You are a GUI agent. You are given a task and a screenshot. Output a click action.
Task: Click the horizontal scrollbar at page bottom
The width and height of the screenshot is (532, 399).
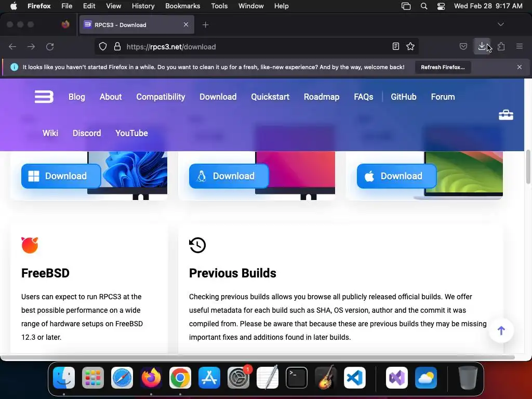(x=258, y=357)
